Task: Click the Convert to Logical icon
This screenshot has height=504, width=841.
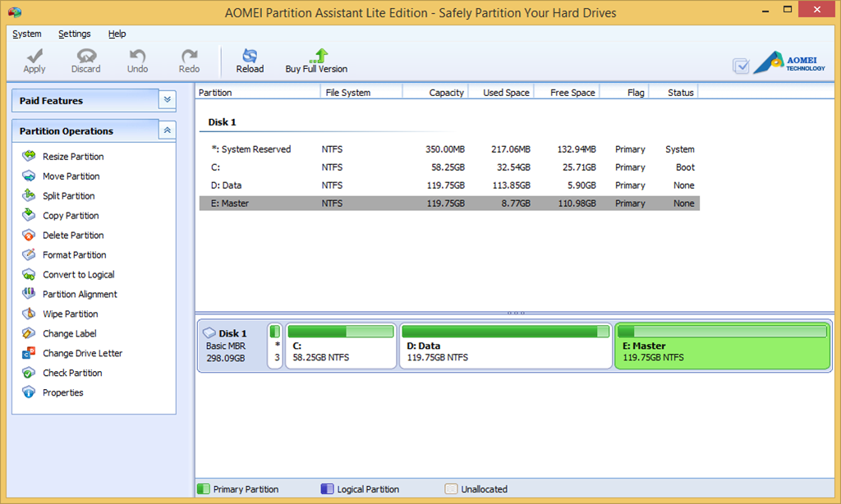Action: (29, 274)
